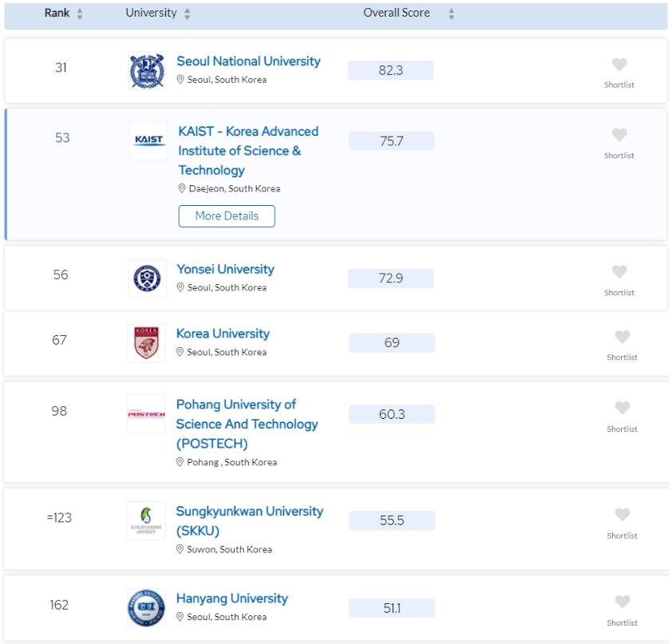672x644 pixels.
Task: Select the 60.3 overall score
Action: [392, 414]
